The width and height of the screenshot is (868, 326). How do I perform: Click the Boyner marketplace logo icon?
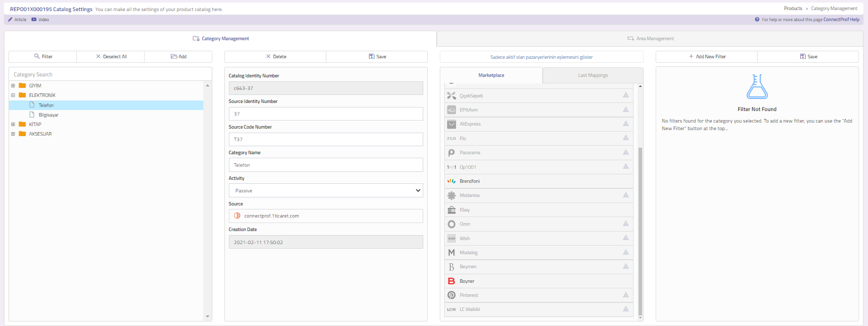[451, 281]
